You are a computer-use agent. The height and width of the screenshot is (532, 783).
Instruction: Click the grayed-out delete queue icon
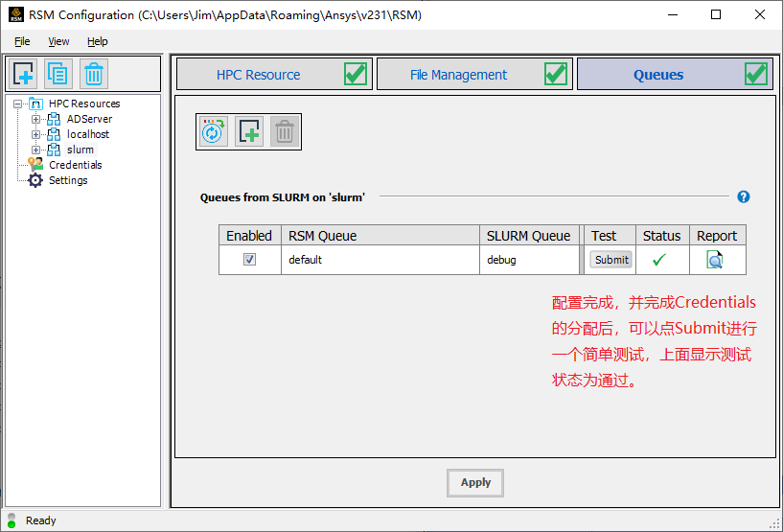[284, 132]
